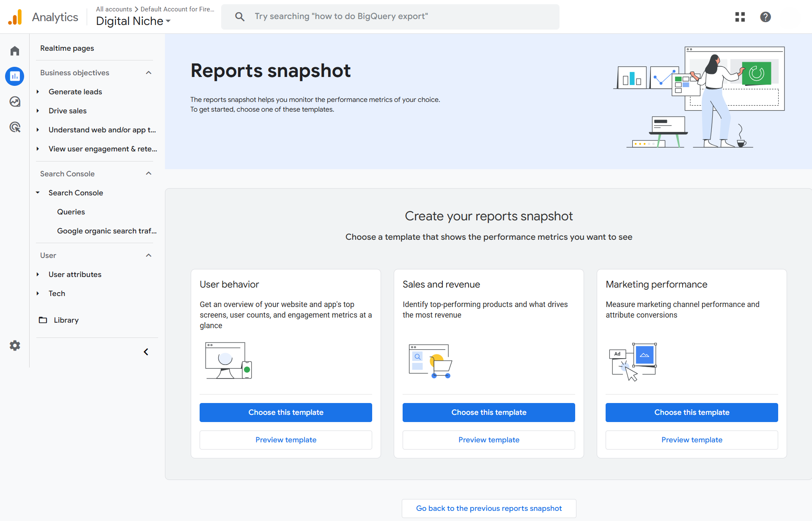Click the Marketing performance template illustration

[x=633, y=362]
